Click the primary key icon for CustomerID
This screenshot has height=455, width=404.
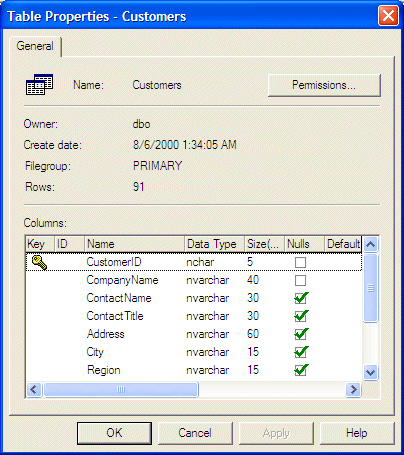39,262
